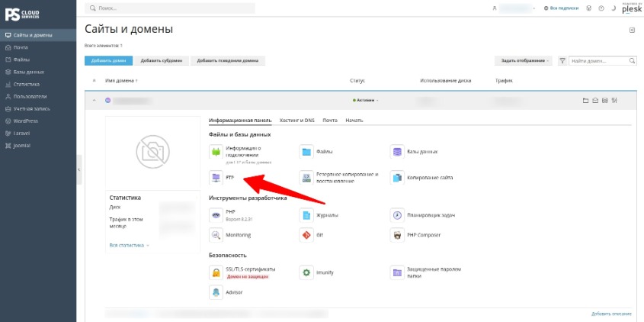The image size is (644, 322).
Task: Switch to the Почта tab
Action: click(x=330, y=121)
